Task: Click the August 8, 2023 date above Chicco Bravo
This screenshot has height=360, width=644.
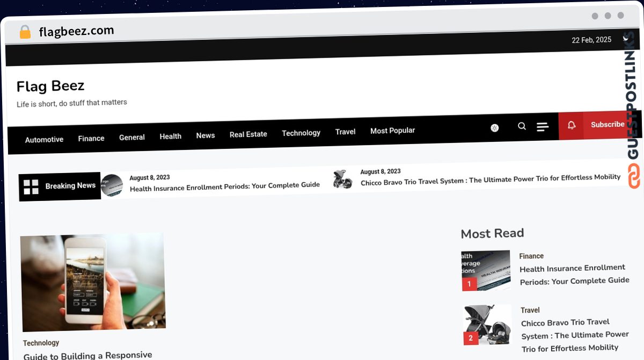Action: pos(380,172)
